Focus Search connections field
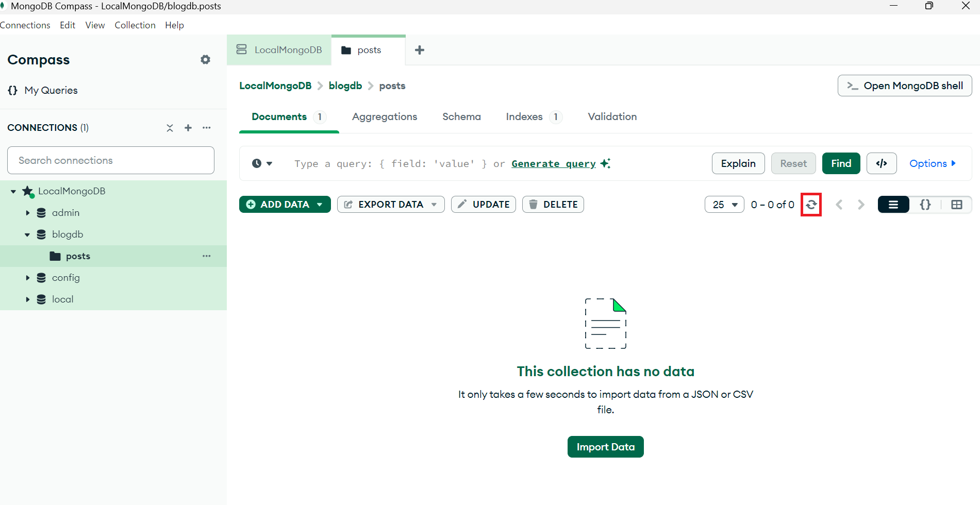This screenshot has width=980, height=505. tap(111, 160)
